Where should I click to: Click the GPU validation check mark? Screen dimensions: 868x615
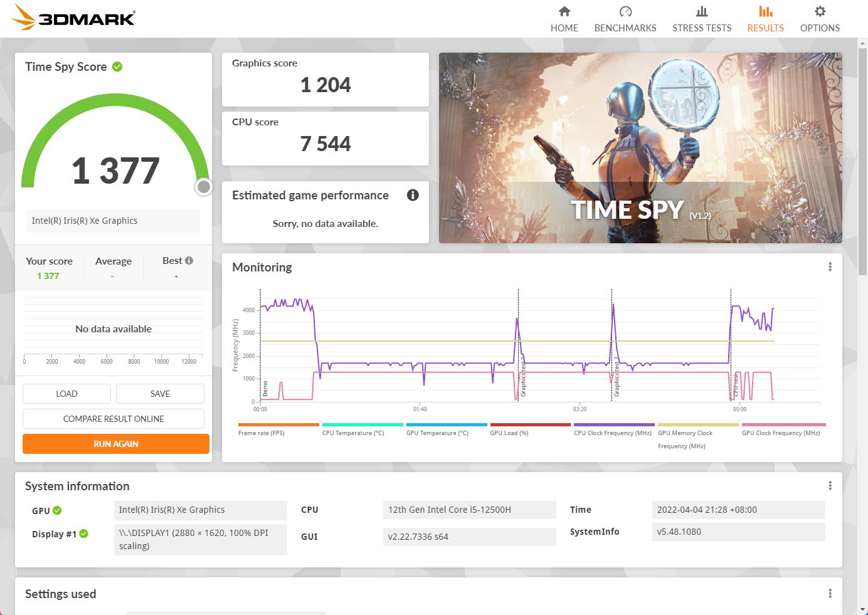57,510
